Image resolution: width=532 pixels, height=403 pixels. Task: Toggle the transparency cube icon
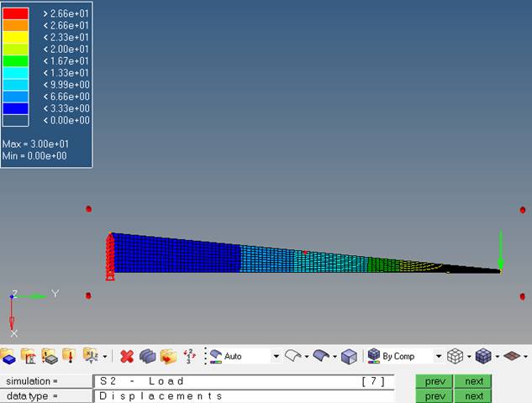click(x=349, y=357)
